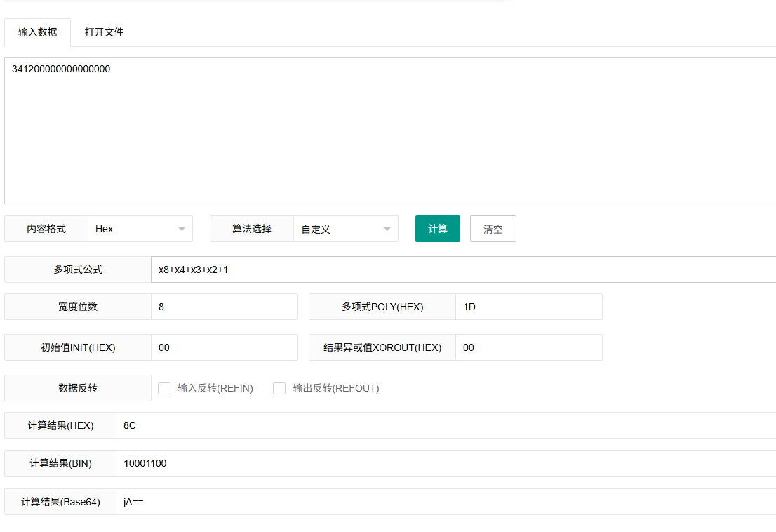Screen dimensions: 776x532
Task: Open the 打开文件 tab
Action: coord(104,33)
